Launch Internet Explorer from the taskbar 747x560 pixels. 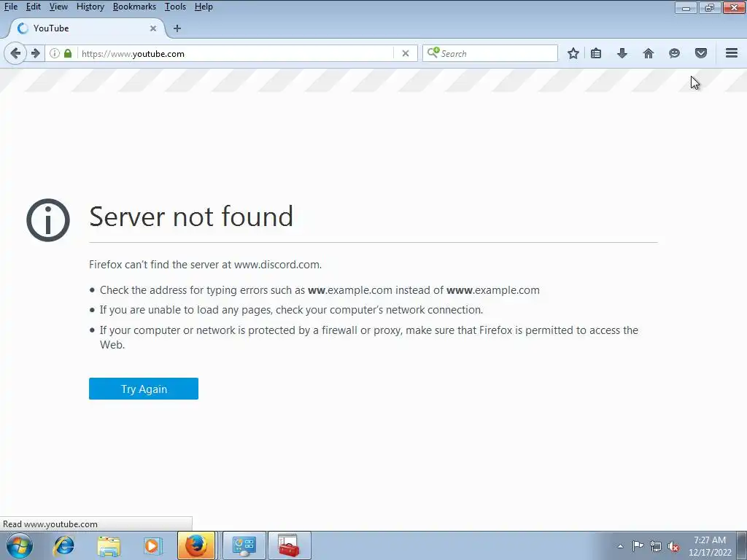coord(64,545)
